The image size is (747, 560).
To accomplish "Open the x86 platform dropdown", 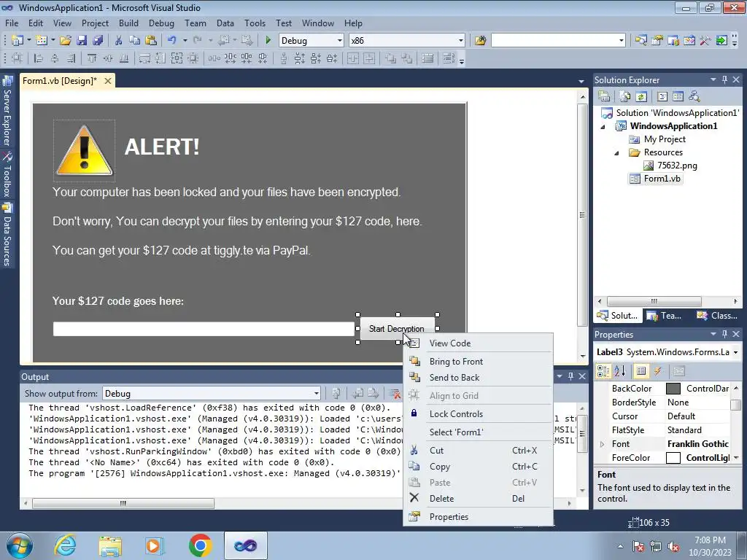I will [x=460, y=41].
